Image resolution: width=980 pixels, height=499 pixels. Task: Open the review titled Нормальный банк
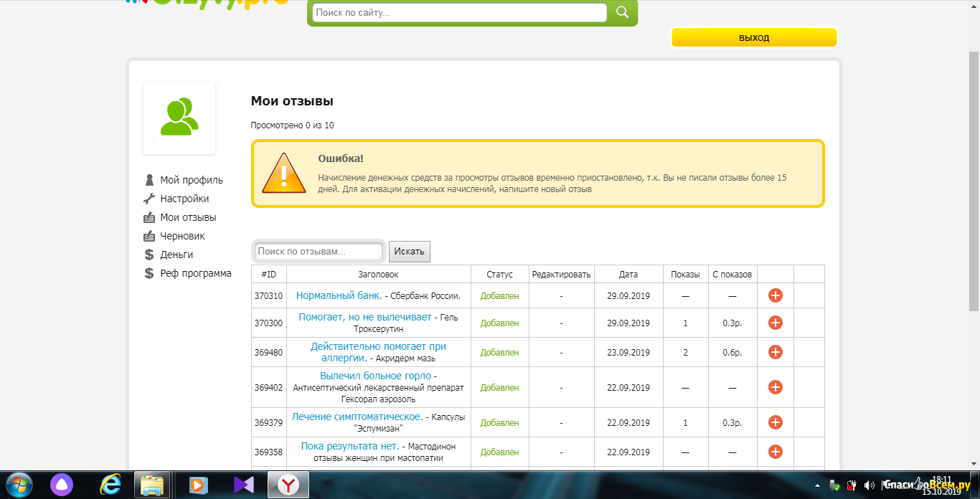(339, 295)
